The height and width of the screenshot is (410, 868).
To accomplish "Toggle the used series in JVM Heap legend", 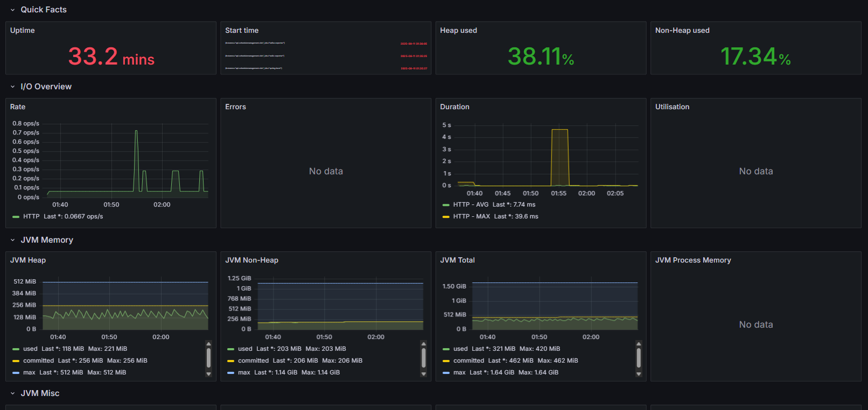I will coord(30,349).
